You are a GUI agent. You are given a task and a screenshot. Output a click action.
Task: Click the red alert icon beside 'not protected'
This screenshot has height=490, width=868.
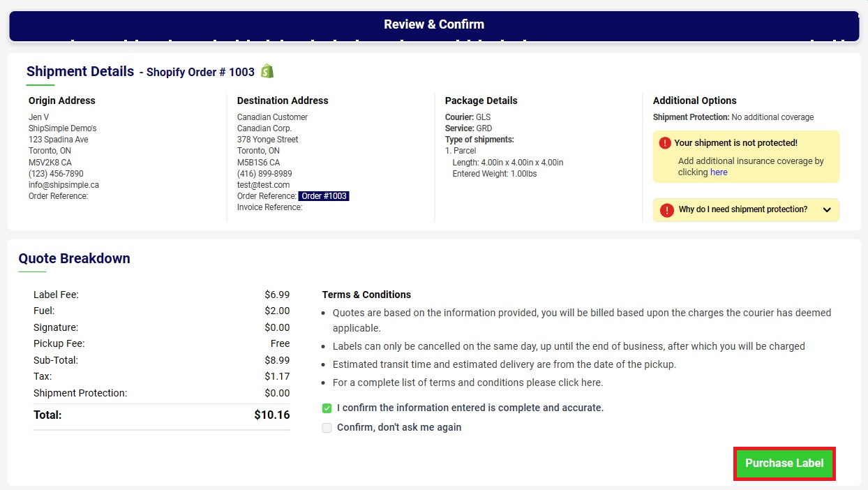point(665,143)
